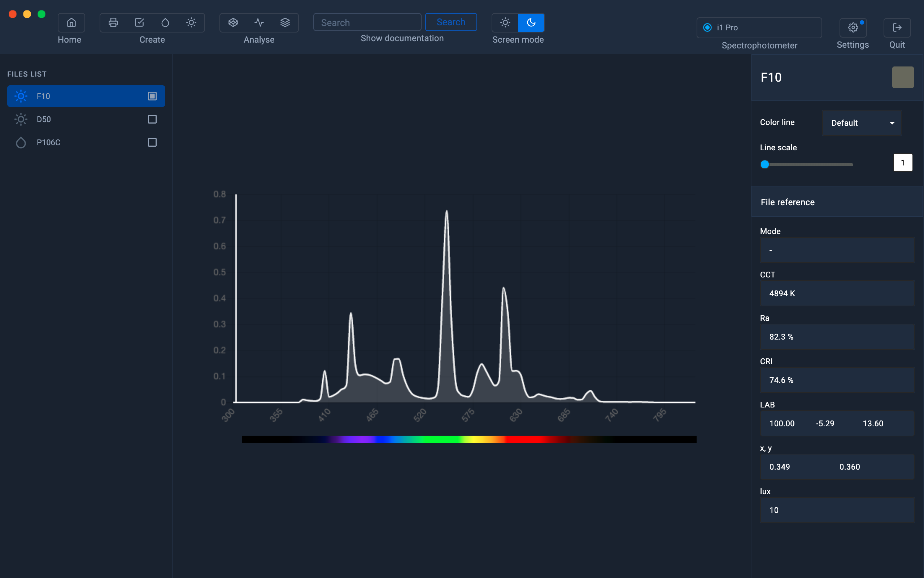Click the y value 0.360
Screen dimensions: 924x578
point(850,467)
